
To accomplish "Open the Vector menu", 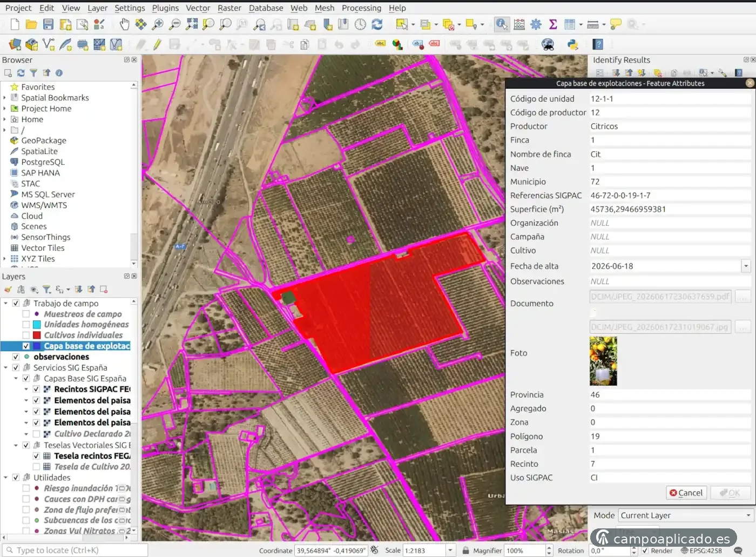I will coord(198,8).
